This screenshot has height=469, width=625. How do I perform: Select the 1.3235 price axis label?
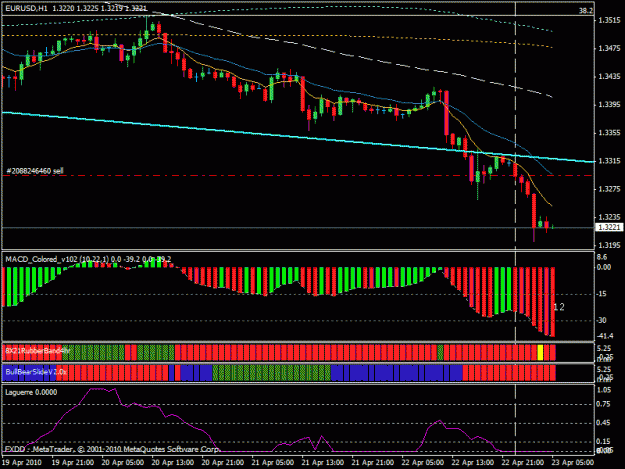pos(609,217)
